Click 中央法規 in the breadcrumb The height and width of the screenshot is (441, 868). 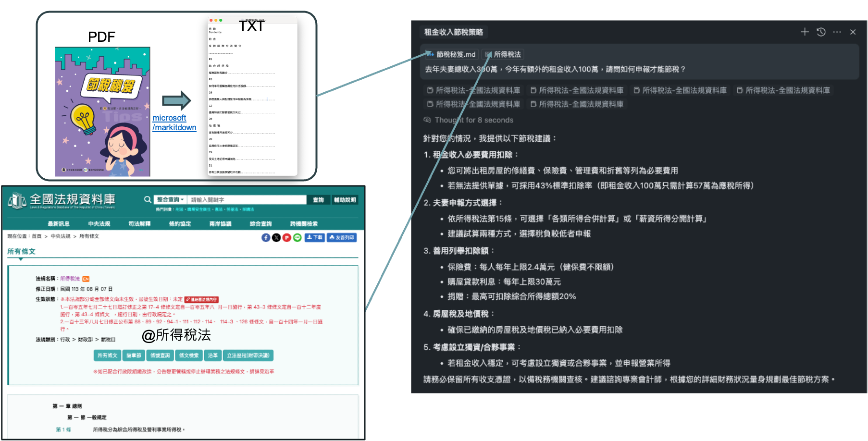[x=61, y=236]
